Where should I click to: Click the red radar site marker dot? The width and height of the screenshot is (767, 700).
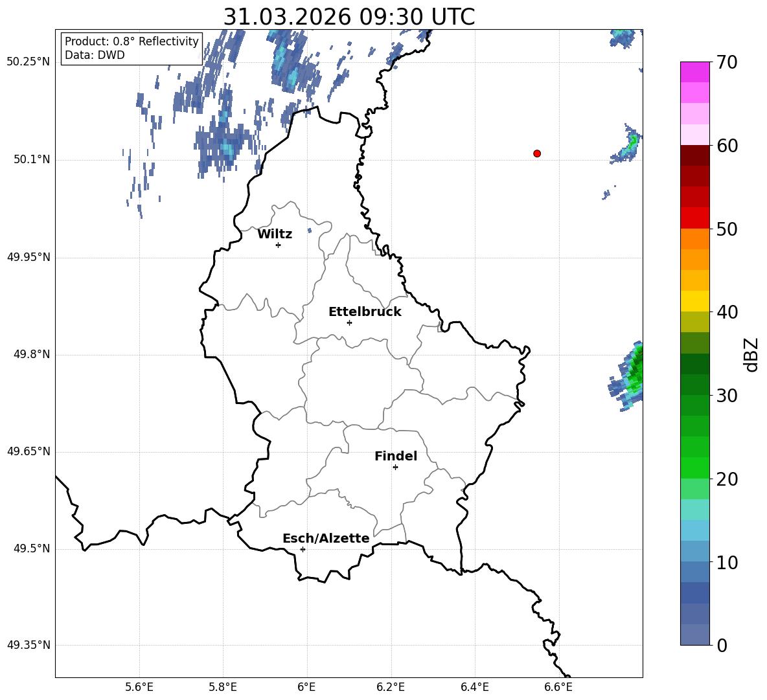pos(537,153)
